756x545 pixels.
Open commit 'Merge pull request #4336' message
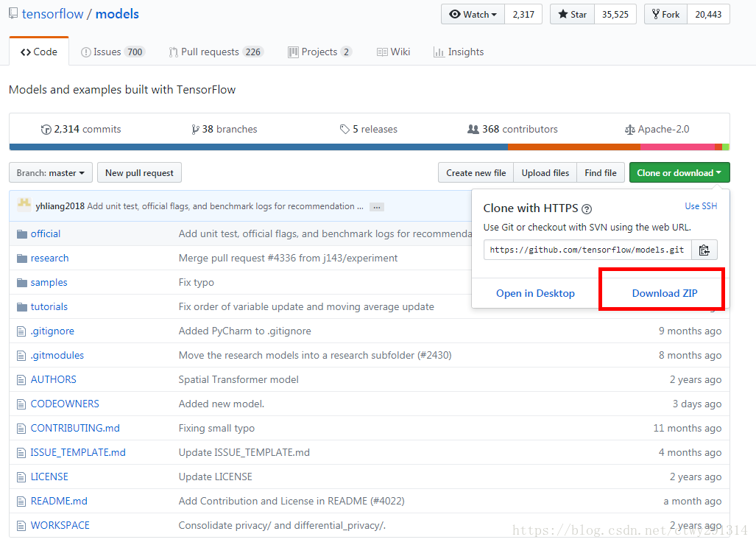point(289,259)
